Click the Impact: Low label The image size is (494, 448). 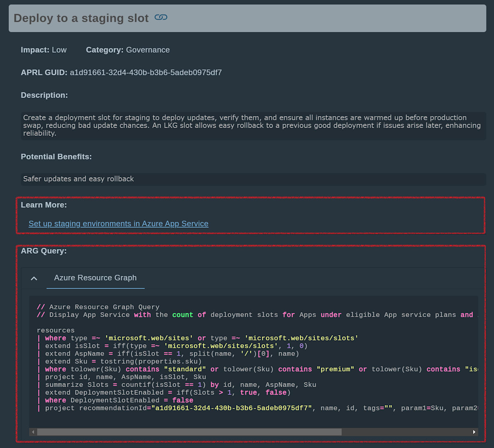point(44,50)
